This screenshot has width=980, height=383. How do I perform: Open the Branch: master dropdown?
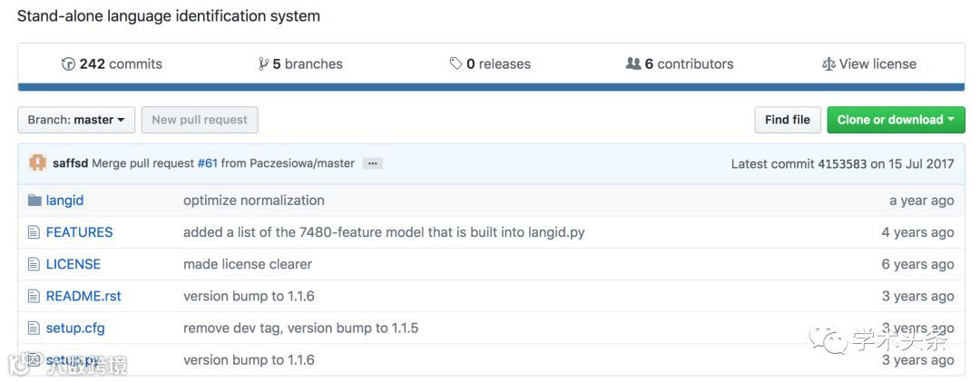[x=76, y=120]
